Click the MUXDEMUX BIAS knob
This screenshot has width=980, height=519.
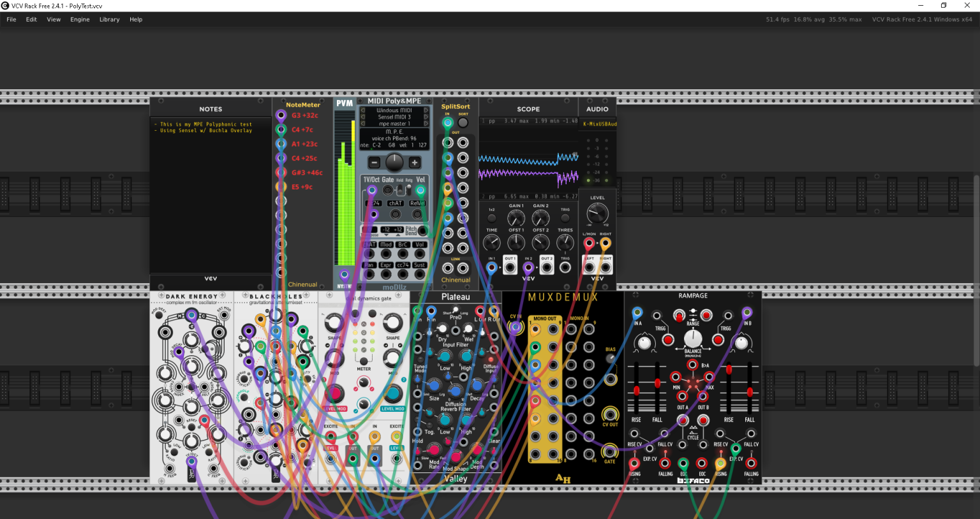[x=611, y=358]
